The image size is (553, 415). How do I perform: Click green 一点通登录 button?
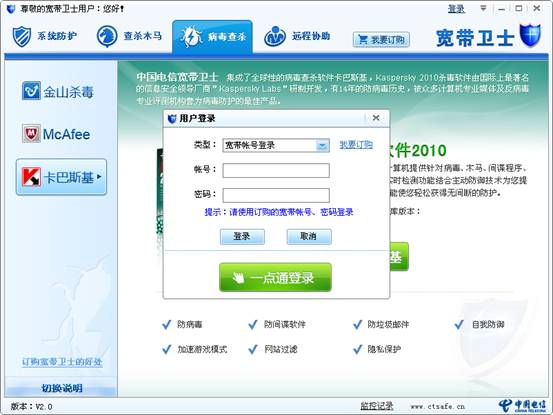(x=275, y=277)
